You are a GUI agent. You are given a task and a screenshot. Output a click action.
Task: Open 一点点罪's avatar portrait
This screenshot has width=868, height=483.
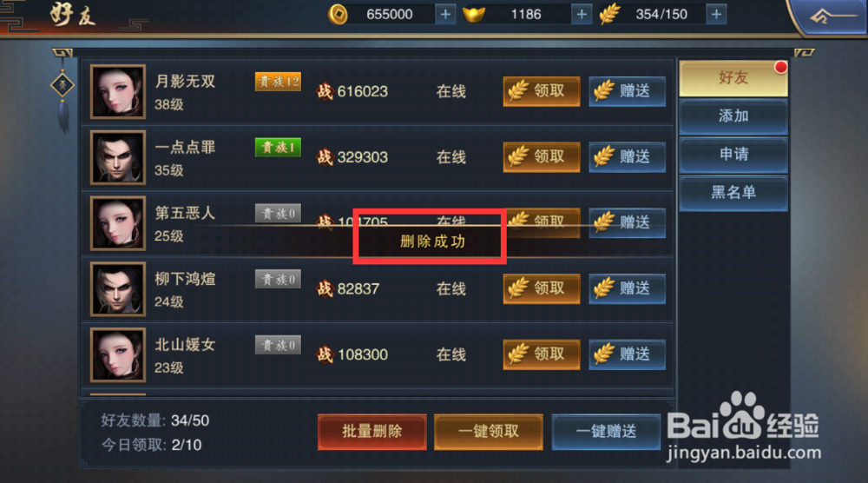point(118,157)
